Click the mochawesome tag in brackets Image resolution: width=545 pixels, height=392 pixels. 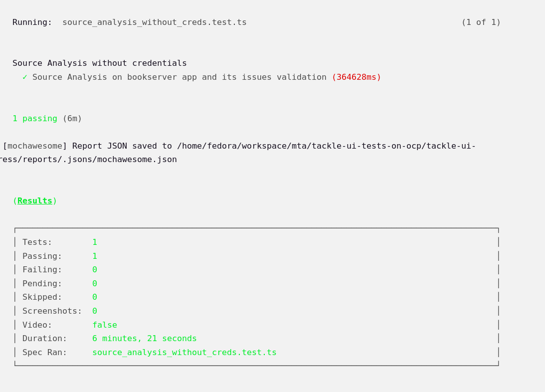[x=34, y=146]
